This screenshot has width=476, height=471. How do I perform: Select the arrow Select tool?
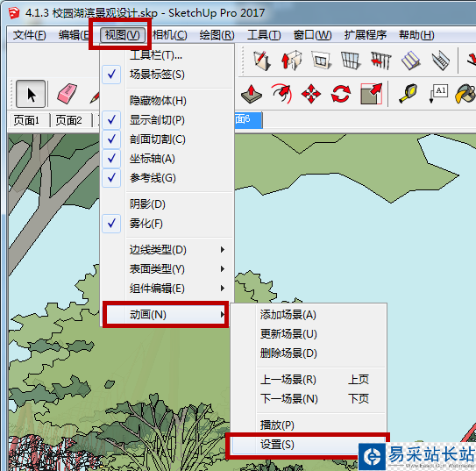click(x=31, y=94)
